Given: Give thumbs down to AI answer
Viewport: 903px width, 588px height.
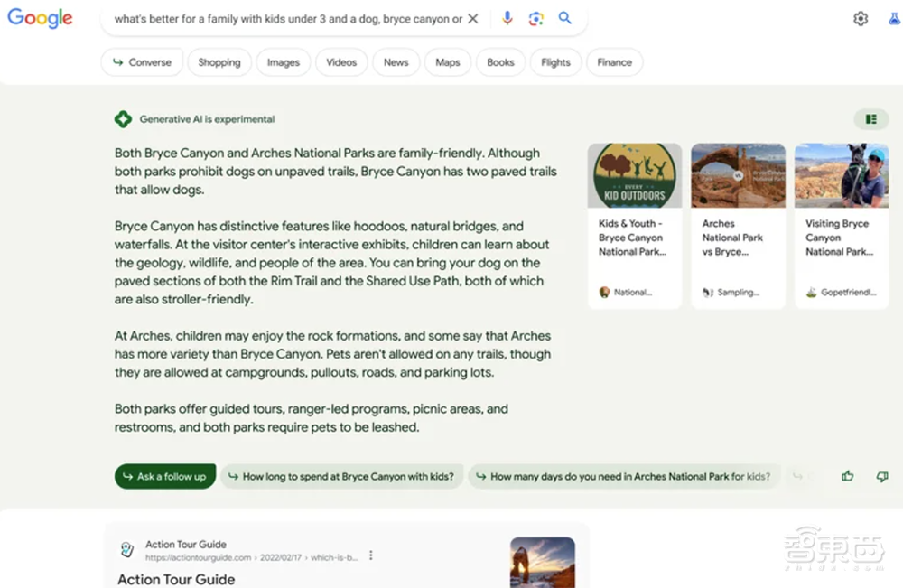Looking at the screenshot, I should [882, 476].
